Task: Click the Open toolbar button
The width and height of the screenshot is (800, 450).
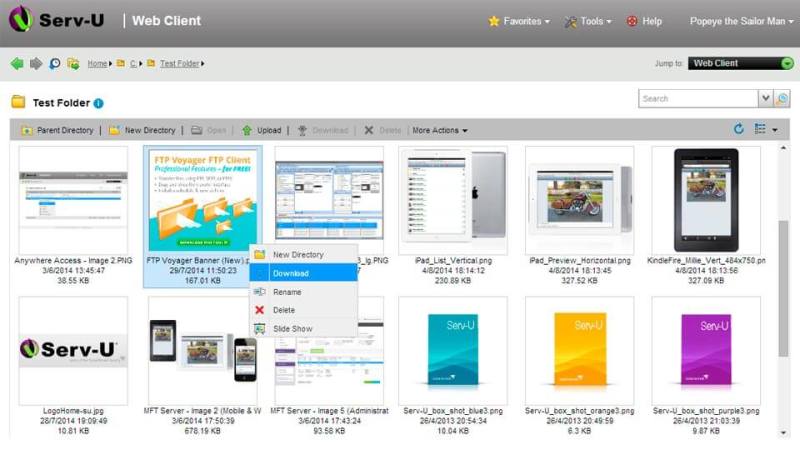Action: pyautogui.click(x=209, y=131)
